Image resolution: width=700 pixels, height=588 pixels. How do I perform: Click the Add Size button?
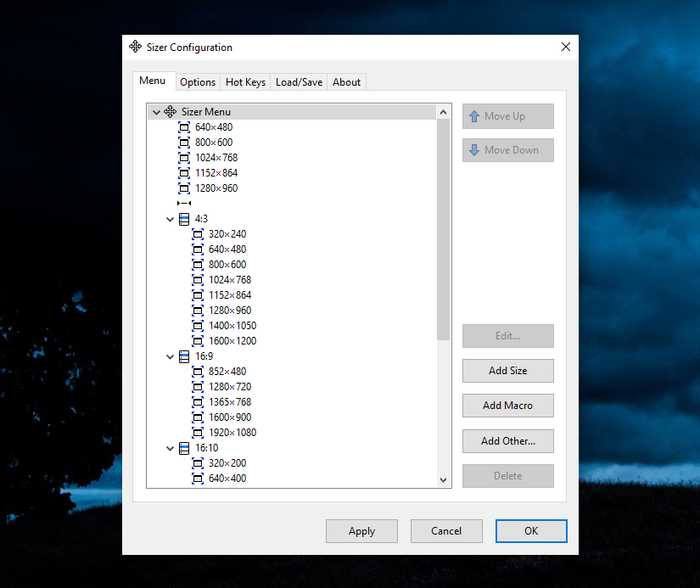(x=508, y=371)
